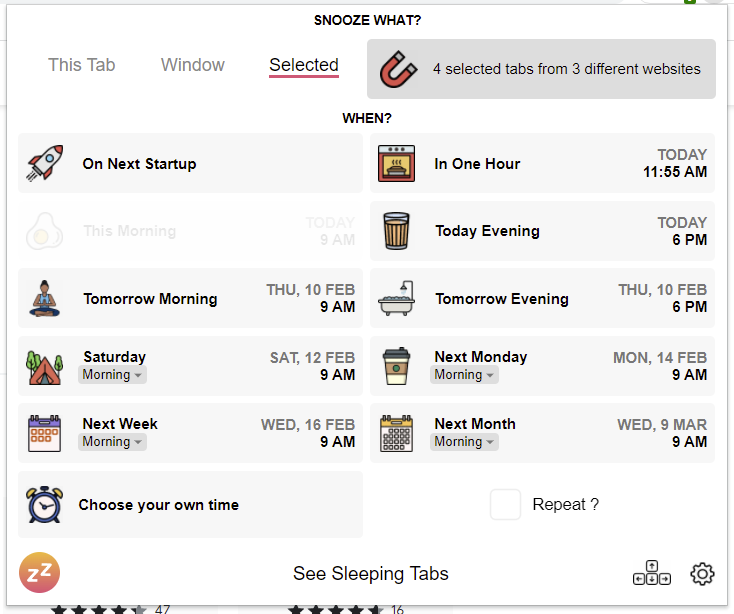Open See Sleeping Tabs
The width and height of the screenshot is (734, 614).
click(371, 574)
